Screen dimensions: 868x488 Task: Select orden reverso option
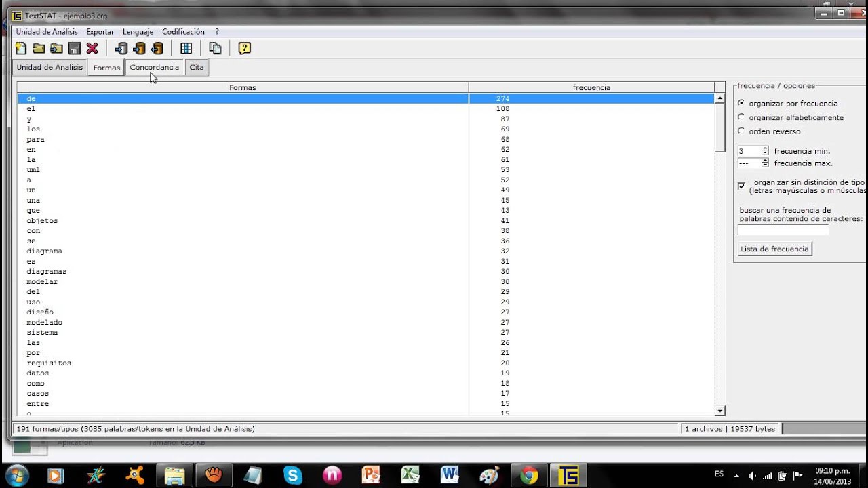741,131
